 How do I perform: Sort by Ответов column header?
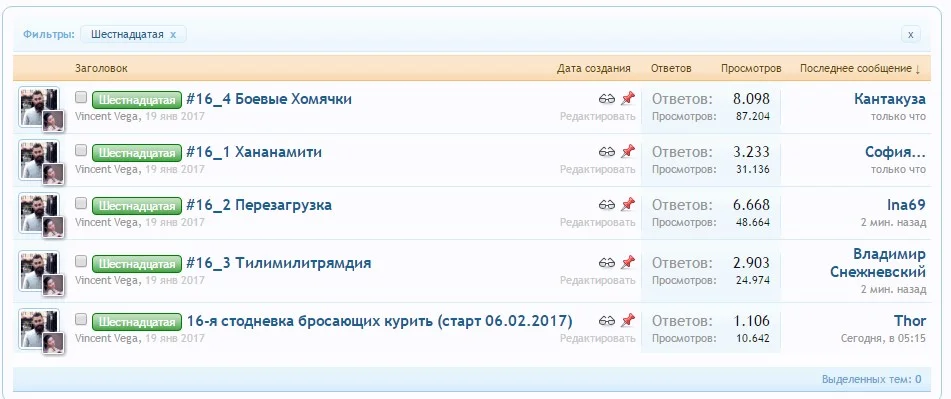(x=671, y=69)
